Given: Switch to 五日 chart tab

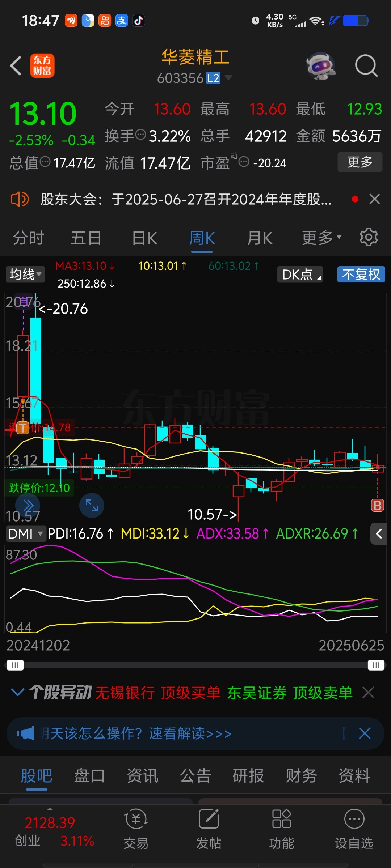Looking at the screenshot, I should pos(86,238).
